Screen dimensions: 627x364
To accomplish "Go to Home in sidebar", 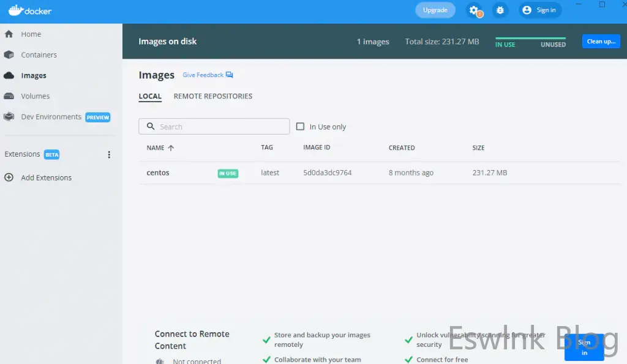I will 31,34.
